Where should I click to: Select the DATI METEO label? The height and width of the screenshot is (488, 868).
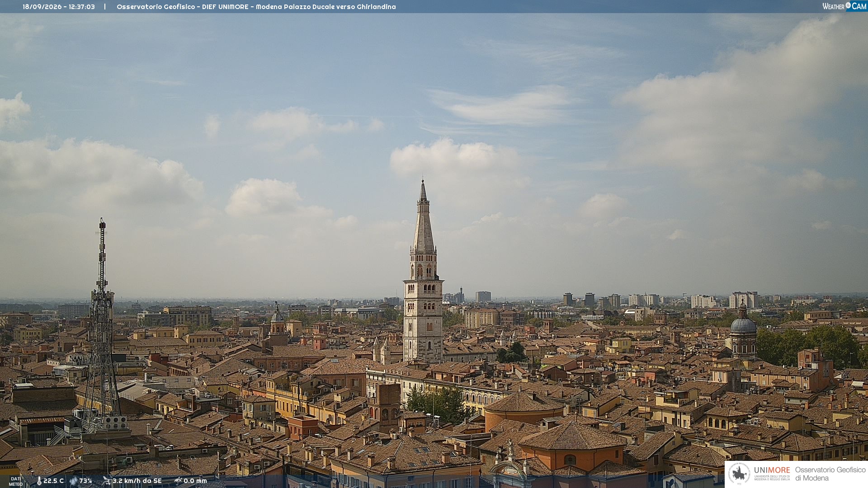(16, 481)
